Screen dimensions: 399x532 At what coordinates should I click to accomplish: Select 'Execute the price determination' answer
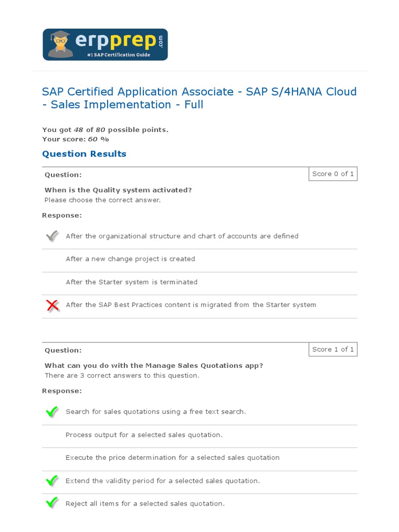[172, 458]
